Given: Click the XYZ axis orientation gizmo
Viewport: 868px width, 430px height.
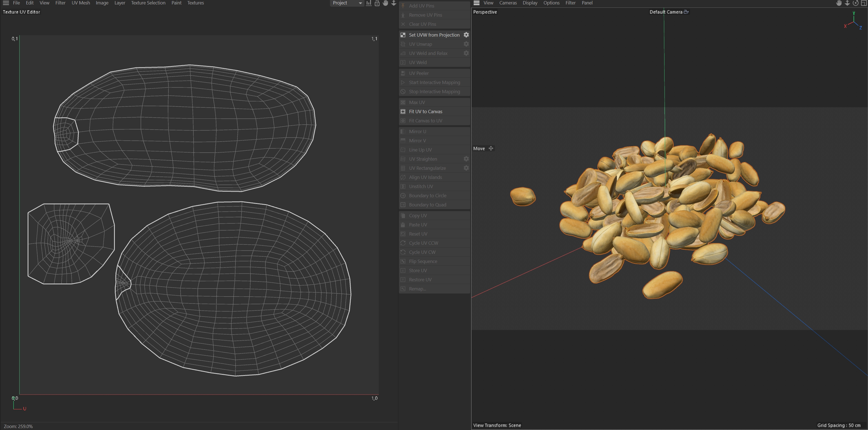Looking at the screenshot, I should click(x=853, y=22).
